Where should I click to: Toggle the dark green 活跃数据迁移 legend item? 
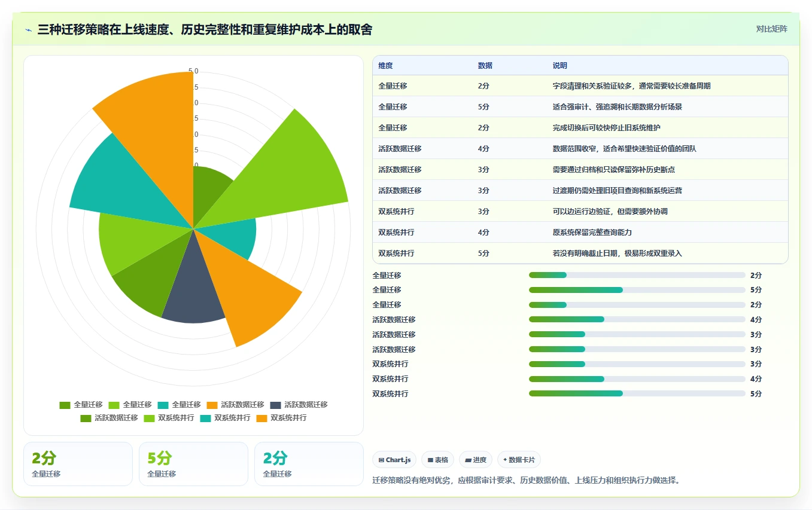pos(109,418)
